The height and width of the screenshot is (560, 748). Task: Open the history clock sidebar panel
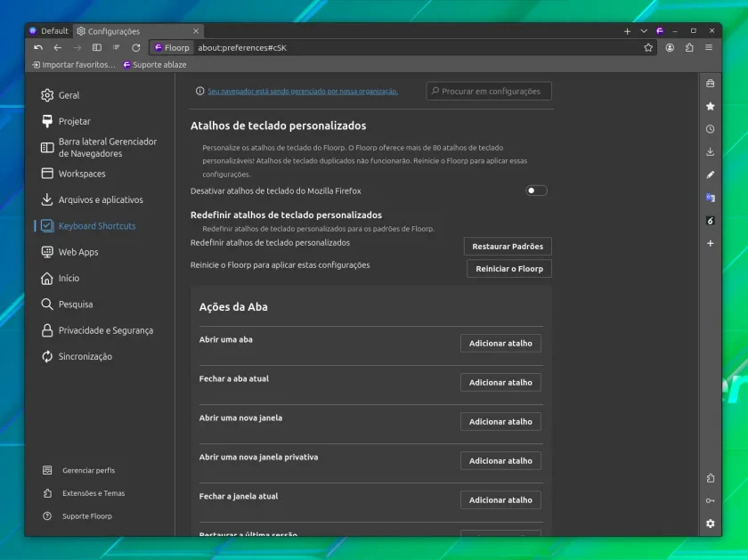pos(710,129)
